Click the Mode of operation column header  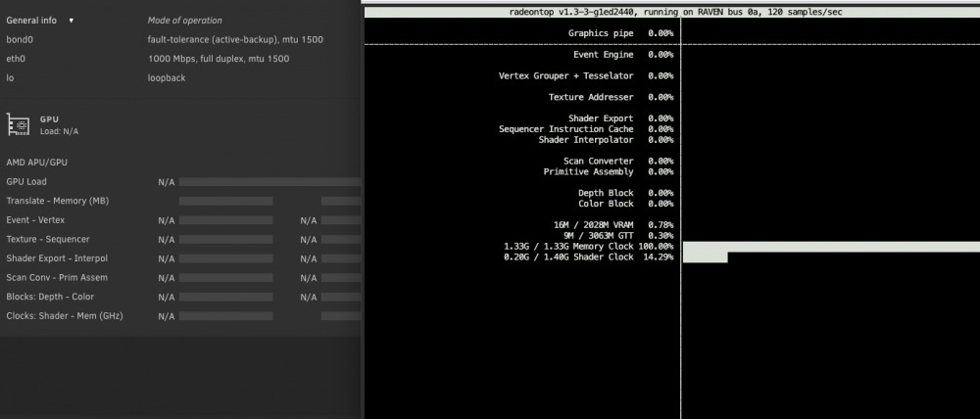tap(184, 20)
